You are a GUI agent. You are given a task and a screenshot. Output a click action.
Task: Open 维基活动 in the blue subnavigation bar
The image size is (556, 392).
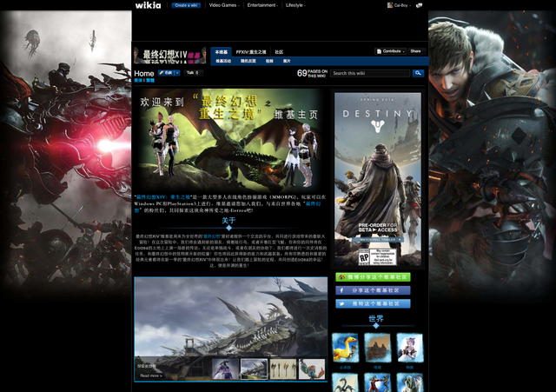[223, 61]
